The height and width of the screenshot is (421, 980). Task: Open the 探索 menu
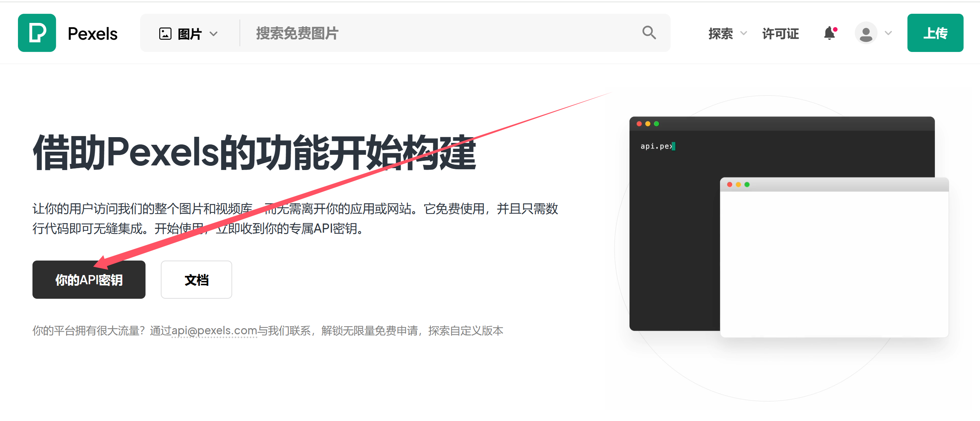tap(721, 34)
